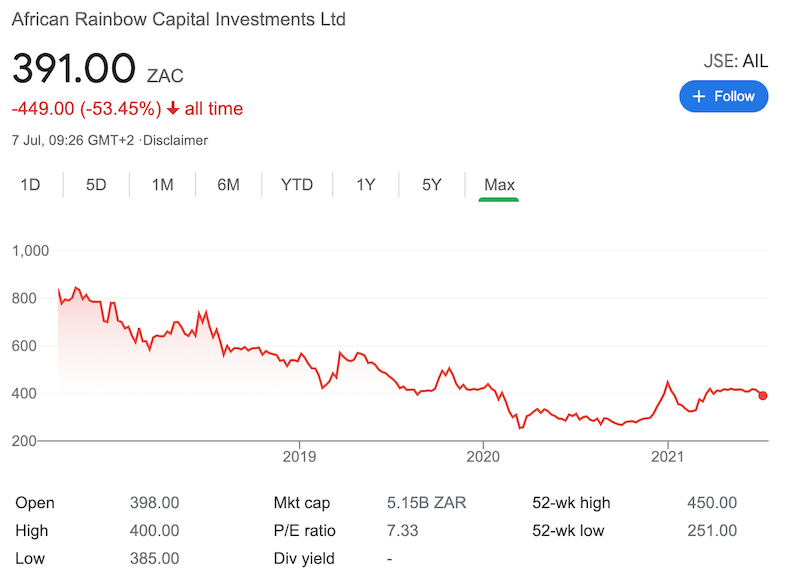Click the 52-wk low value 251.00
The image size is (800, 586).
pyautogui.click(x=712, y=530)
